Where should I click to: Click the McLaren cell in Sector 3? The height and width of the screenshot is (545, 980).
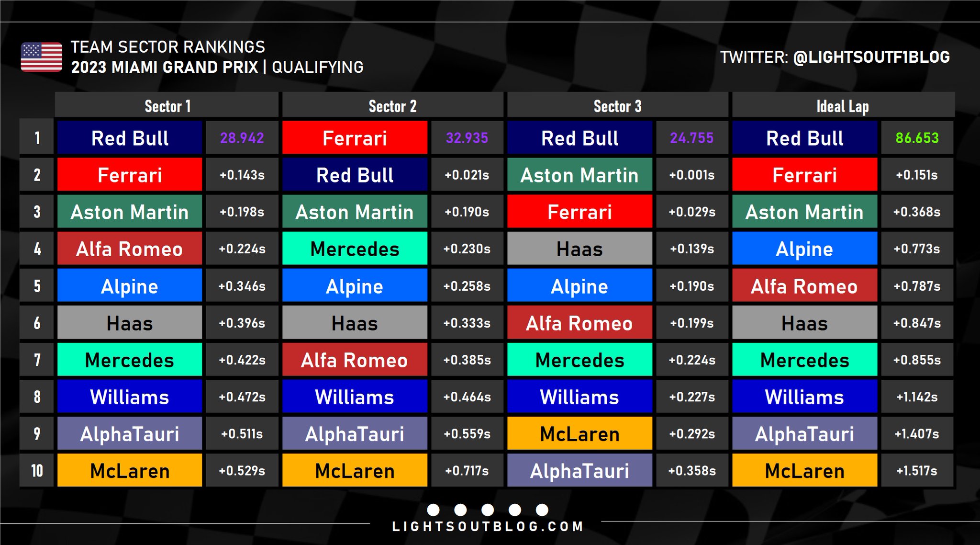[579, 434]
